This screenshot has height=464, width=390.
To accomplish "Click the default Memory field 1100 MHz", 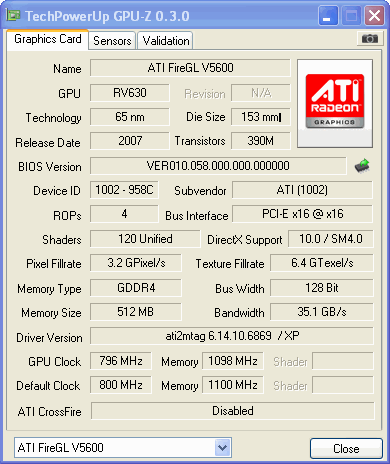I will click(x=233, y=385).
